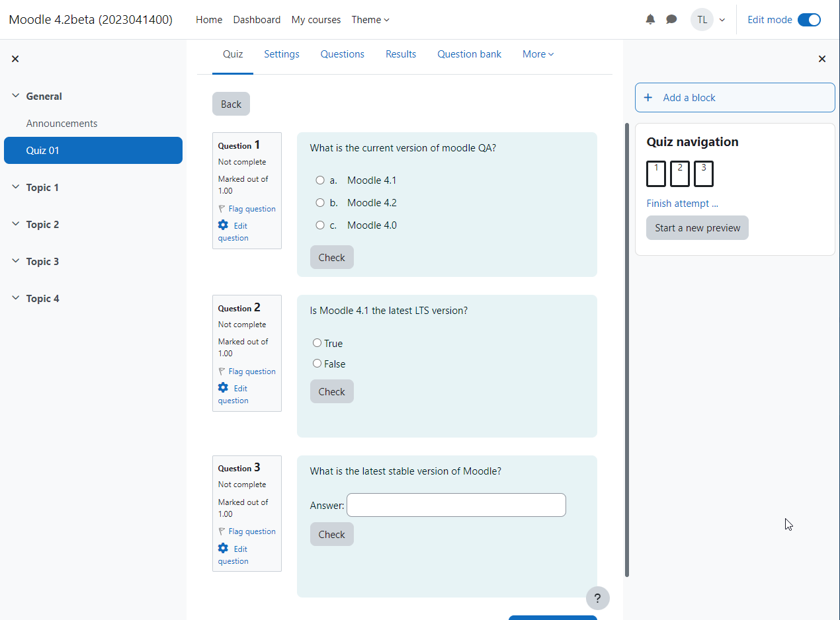Viewport: 840px width, 620px height.
Task: Go to Home in top navigation
Action: pos(209,20)
